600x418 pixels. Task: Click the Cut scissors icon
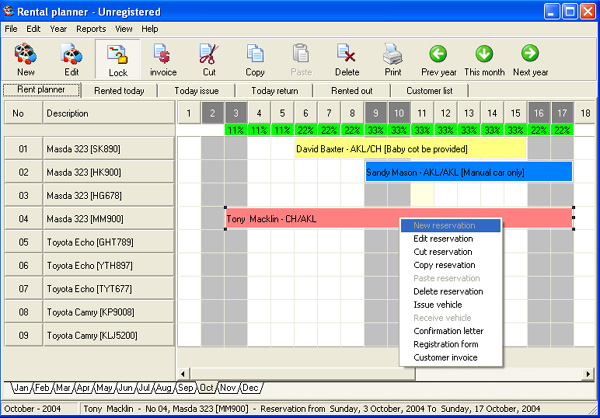(209, 59)
